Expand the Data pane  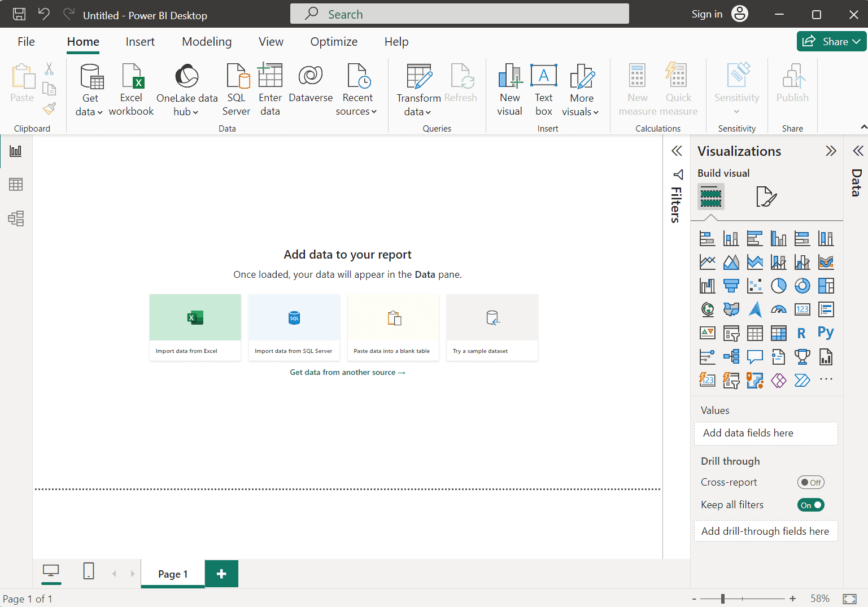(x=858, y=151)
